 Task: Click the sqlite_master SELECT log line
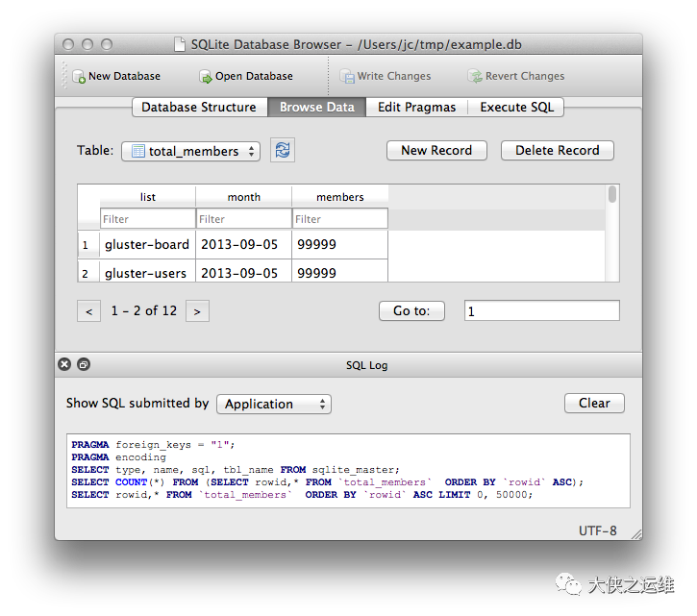(x=236, y=469)
